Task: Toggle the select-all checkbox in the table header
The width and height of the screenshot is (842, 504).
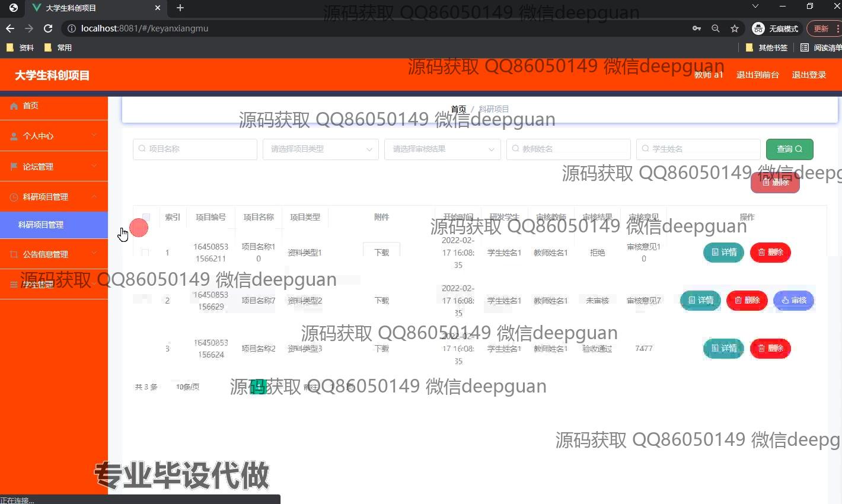Action: [146, 217]
